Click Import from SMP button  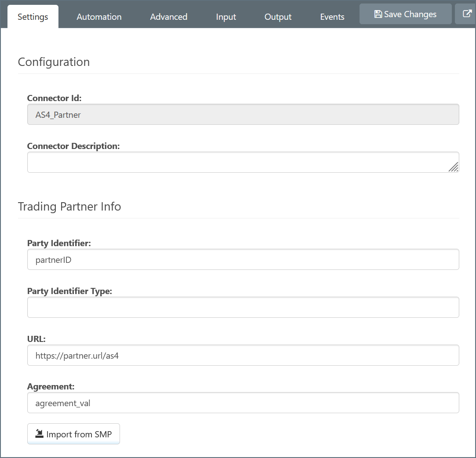pyautogui.click(x=73, y=434)
